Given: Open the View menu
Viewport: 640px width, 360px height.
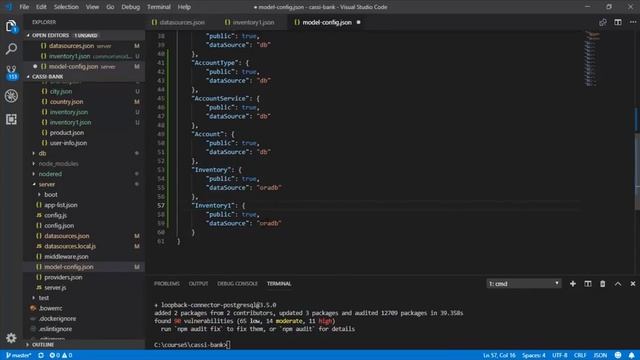Looking at the screenshot, I should pyautogui.click(x=92, y=7).
